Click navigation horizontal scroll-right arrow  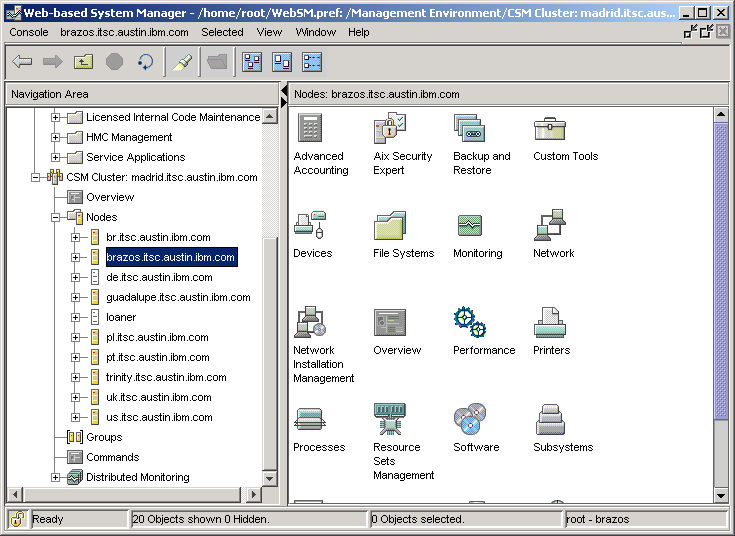tap(254, 494)
